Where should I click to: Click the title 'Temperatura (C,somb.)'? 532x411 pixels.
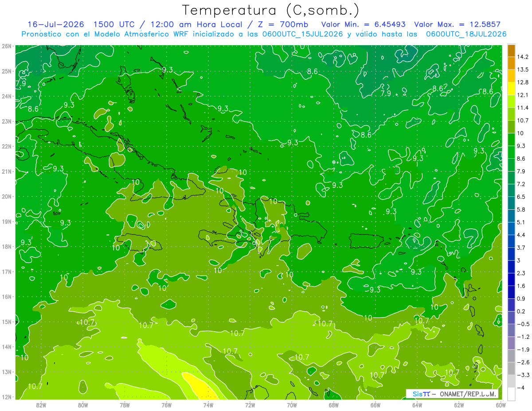[271, 10]
